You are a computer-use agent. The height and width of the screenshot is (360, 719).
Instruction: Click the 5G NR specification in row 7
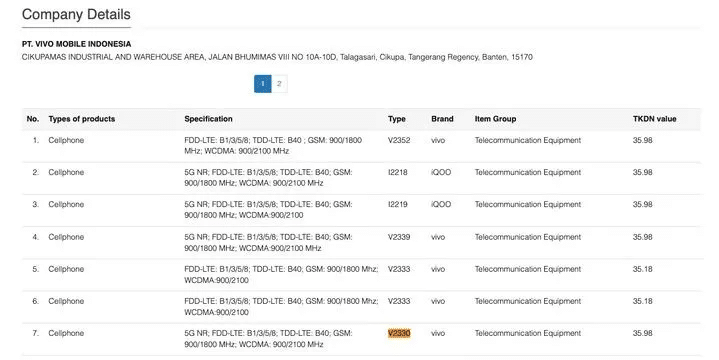pos(268,339)
